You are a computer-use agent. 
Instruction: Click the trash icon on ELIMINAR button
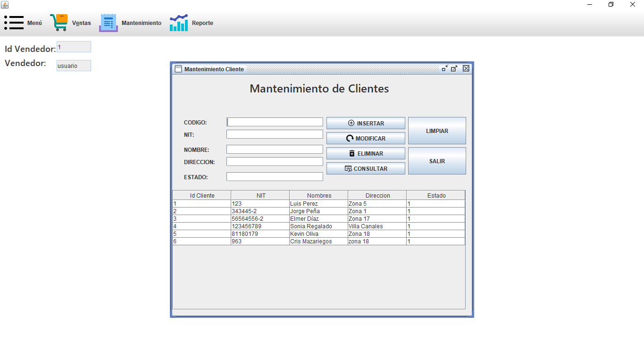pos(351,153)
